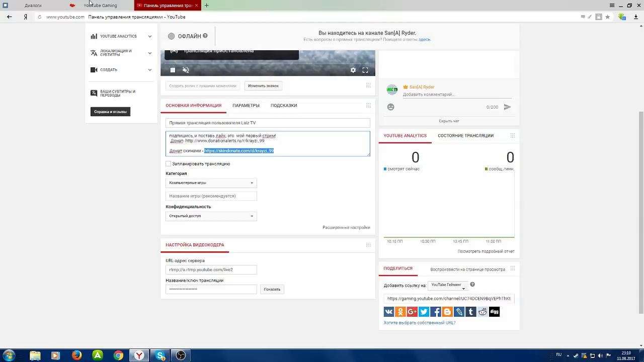Share stream link to Tumblr
Image resolution: width=644 pixels, height=362 pixels.
471,312
